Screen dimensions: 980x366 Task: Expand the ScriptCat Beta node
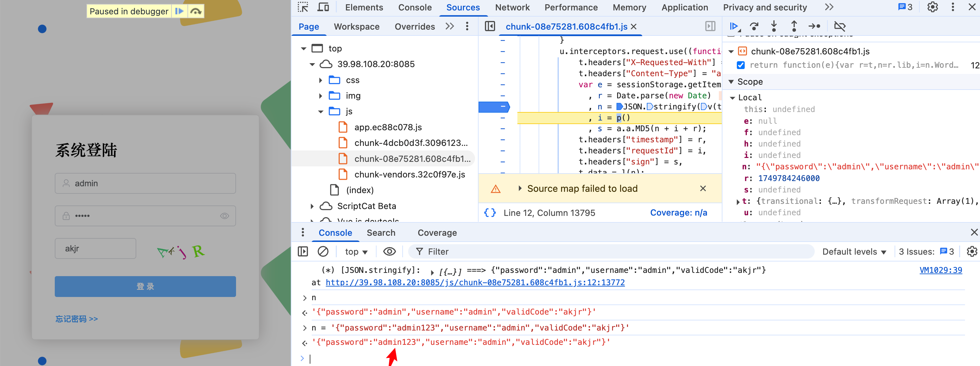312,206
